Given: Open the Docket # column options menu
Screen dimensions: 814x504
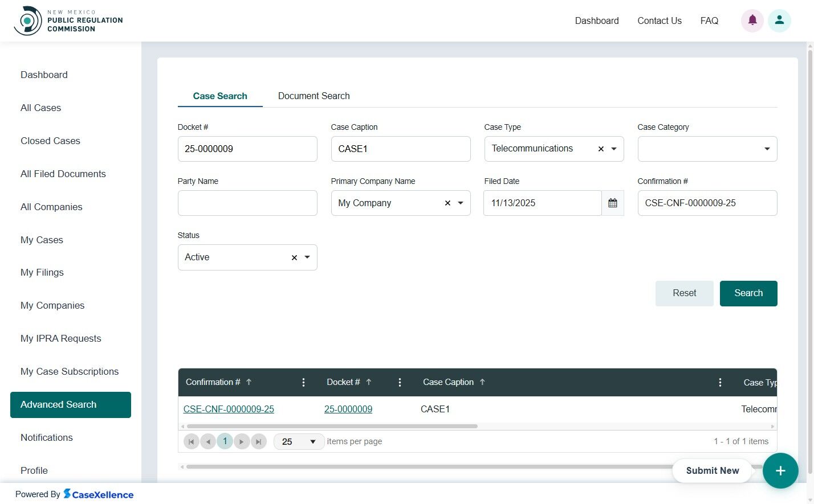Looking at the screenshot, I should pyautogui.click(x=400, y=382).
